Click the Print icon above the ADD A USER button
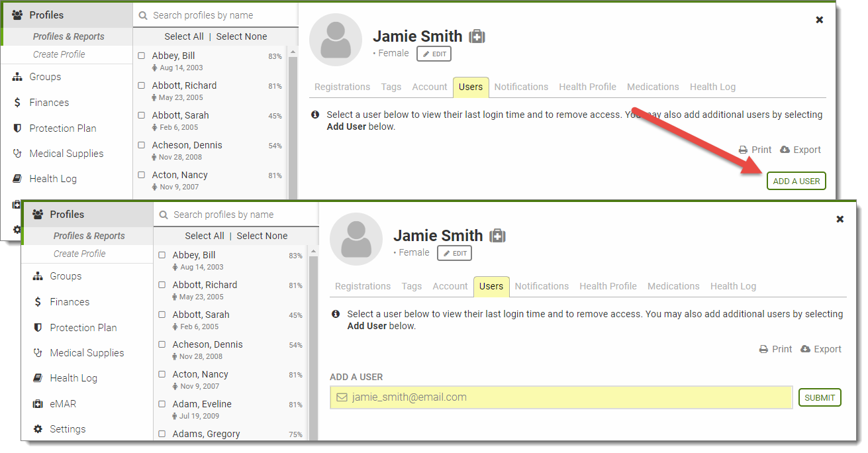868x453 pixels. (744, 150)
